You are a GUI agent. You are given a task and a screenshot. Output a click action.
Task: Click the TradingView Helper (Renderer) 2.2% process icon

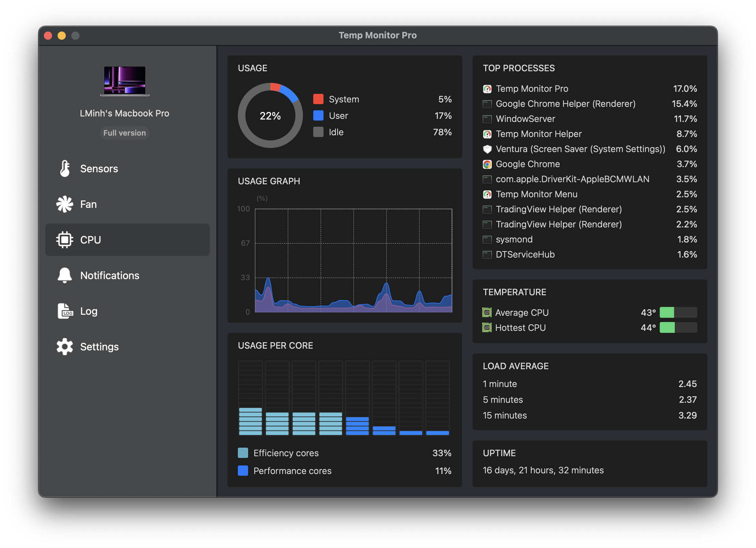tap(487, 224)
